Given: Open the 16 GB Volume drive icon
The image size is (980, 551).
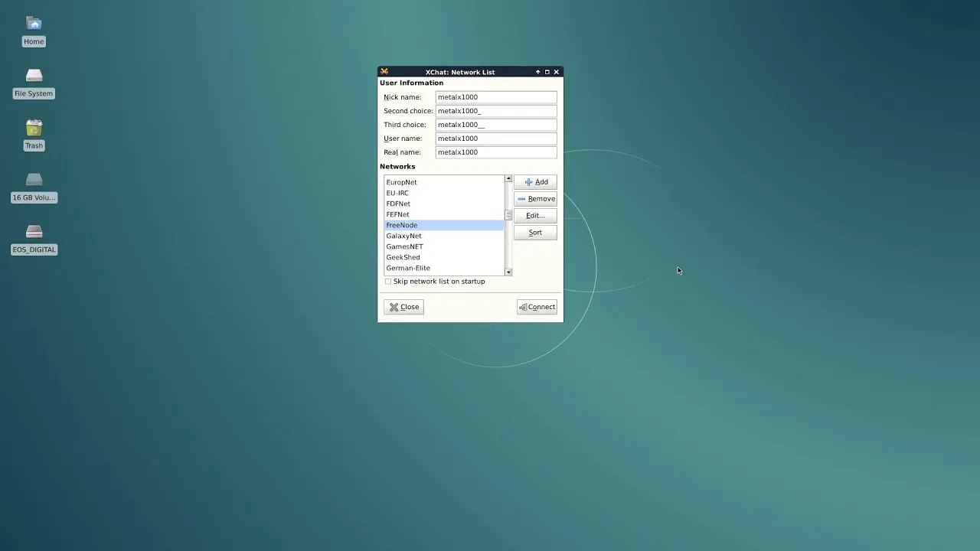Looking at the screenshot, I should [34, 187].
